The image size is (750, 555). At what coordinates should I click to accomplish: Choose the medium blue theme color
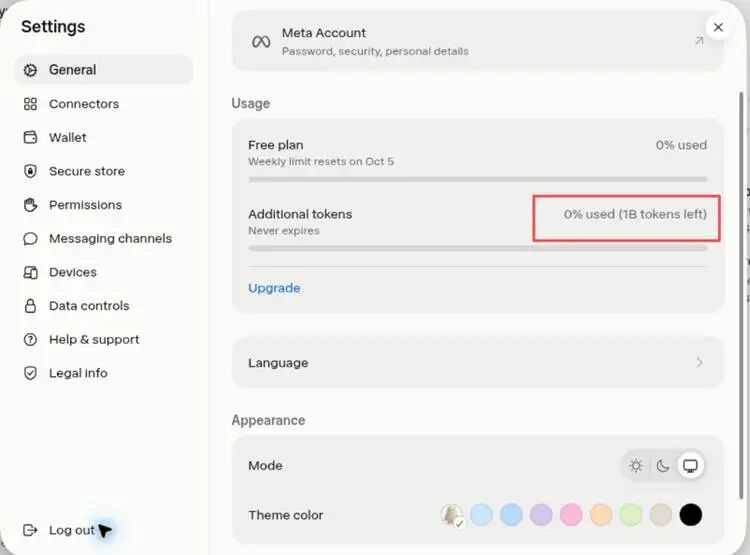click(511, 515)
